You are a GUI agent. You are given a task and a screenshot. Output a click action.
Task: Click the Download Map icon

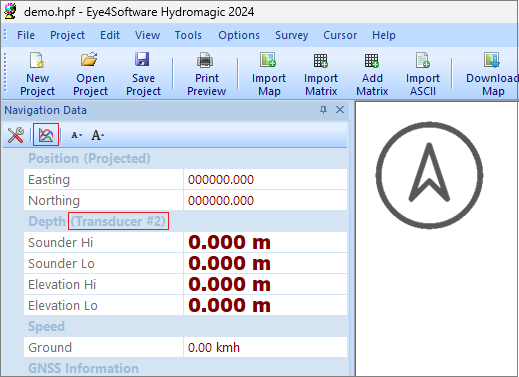click(492, 74)
